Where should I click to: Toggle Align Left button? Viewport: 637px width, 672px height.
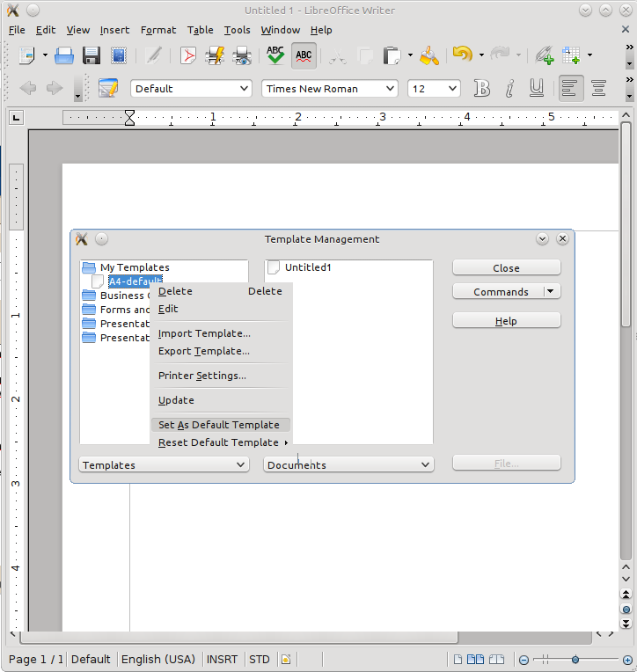571,89
